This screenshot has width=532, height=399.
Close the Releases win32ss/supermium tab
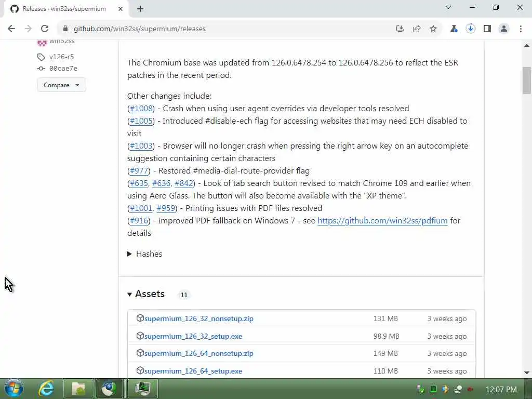tap(121, 9)
